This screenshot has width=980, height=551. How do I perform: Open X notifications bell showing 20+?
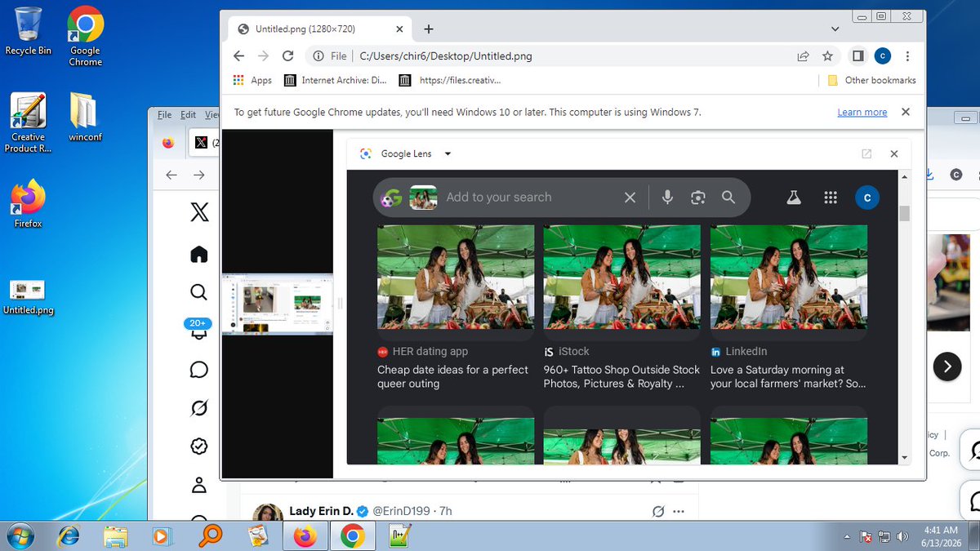[198, 329]
